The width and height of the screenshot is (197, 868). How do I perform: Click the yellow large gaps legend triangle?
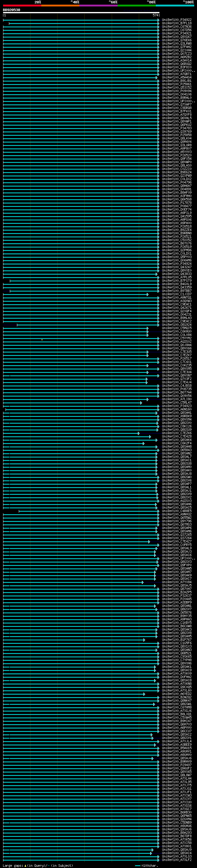[x=25, y=866]
